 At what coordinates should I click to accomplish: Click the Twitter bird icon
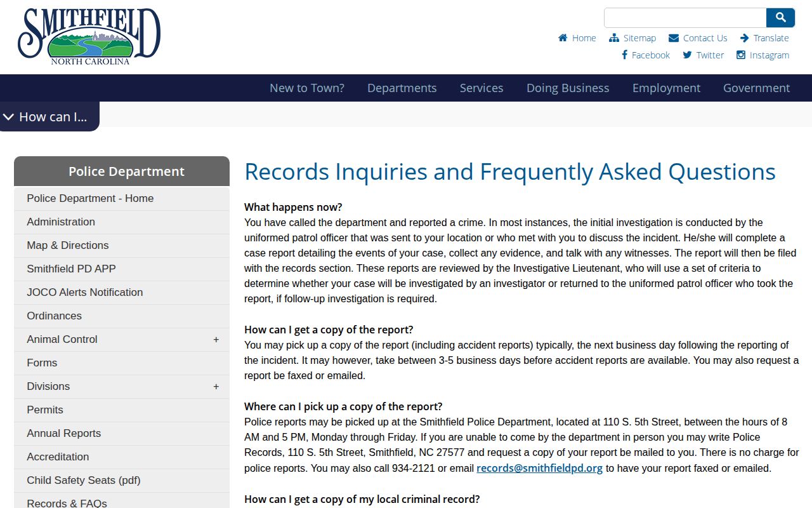pos(687,55)
